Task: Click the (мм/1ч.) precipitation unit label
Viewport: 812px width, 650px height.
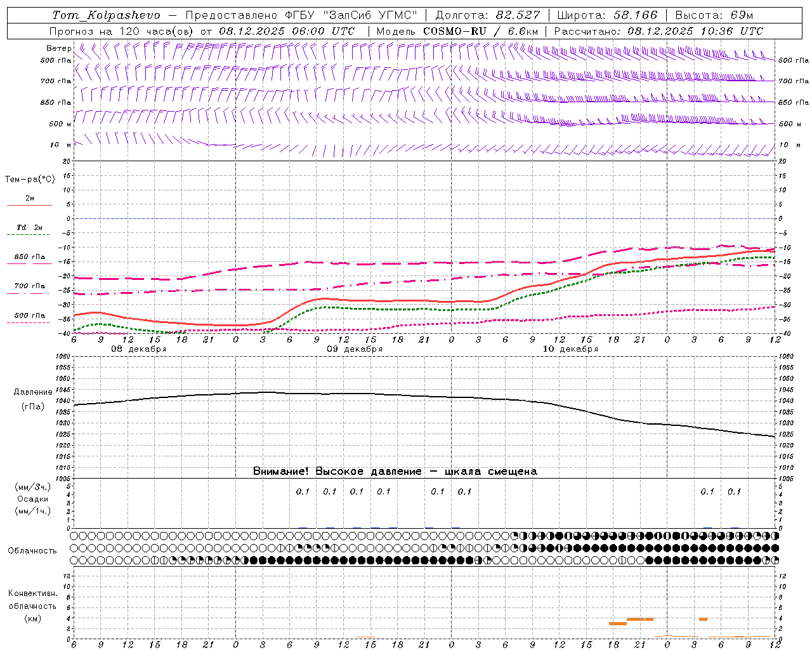Action: [33, 511]
